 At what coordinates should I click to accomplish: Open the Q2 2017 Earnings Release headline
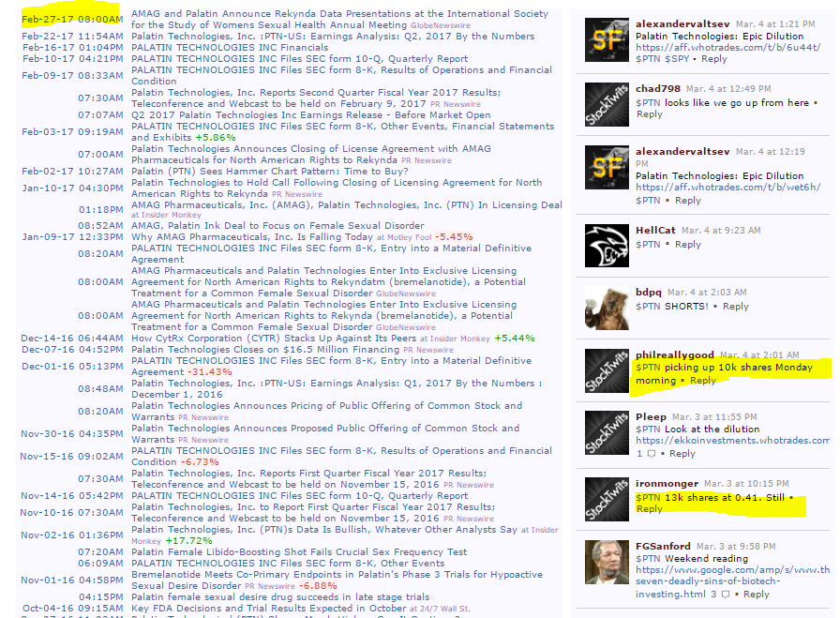(x=310, y=115)
